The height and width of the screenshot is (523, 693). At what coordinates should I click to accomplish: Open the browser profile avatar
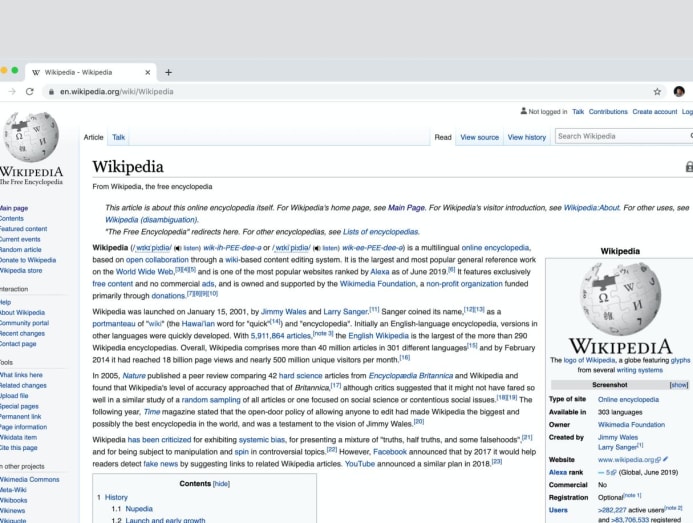coord(679,92)
